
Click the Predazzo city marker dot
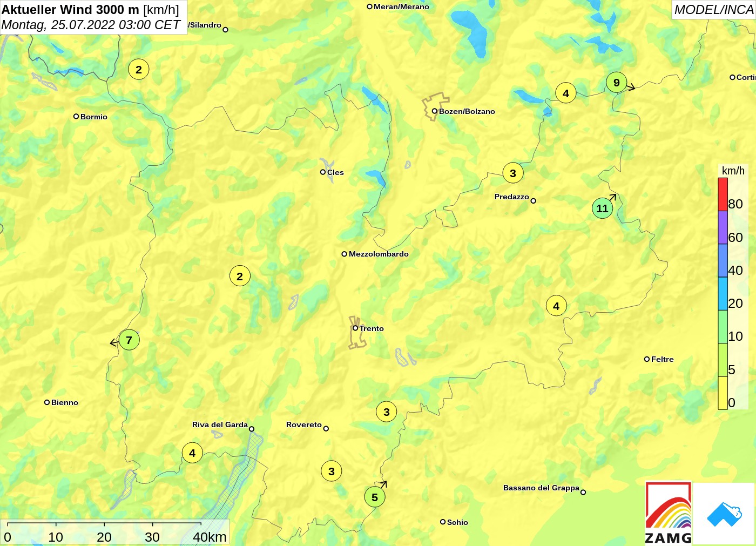(x=533, y=201)
